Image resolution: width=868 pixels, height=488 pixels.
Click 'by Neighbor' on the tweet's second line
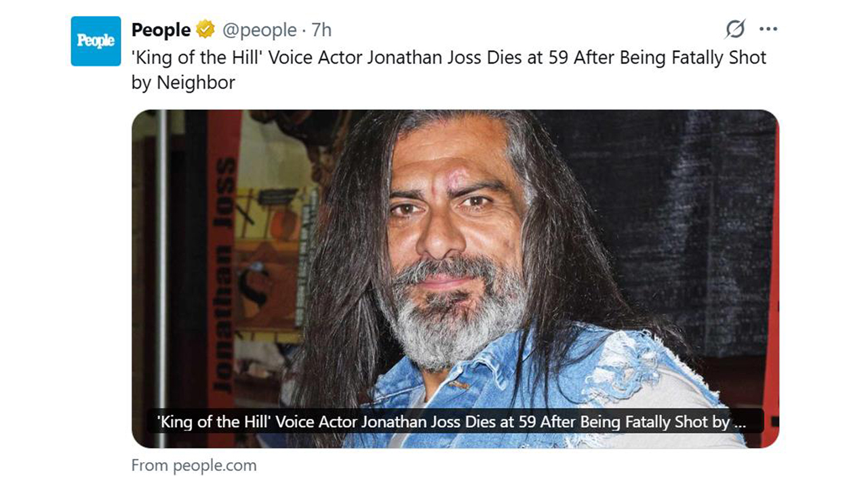[183, 83]
